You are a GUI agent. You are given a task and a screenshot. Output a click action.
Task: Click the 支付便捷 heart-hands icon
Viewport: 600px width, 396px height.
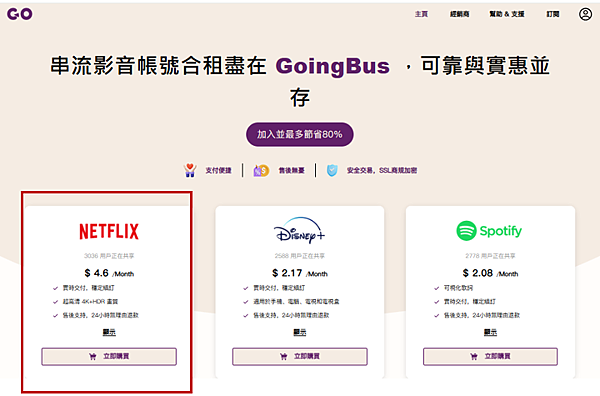190,170
